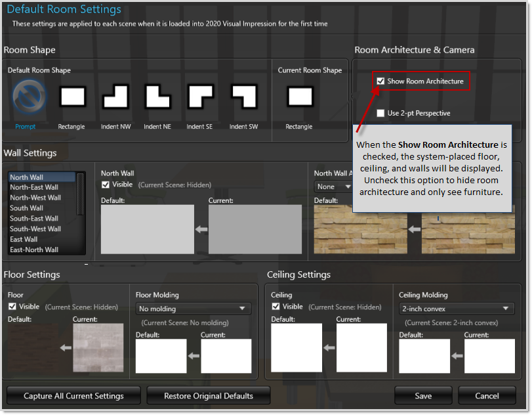
Task: Click Capture All Current Settings button
Action: click(x=73, y=396)
